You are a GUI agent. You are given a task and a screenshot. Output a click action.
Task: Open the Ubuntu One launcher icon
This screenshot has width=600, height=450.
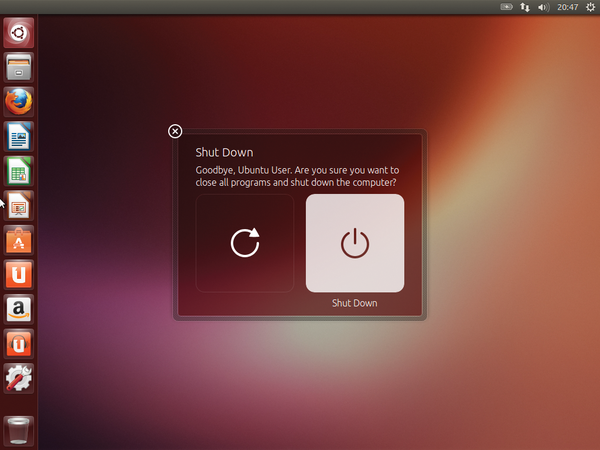coord(18,275)
